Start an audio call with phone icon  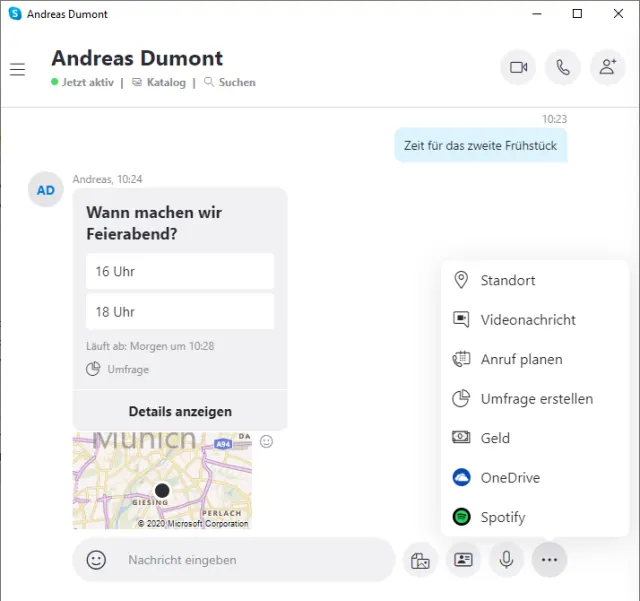click(563, 68)
